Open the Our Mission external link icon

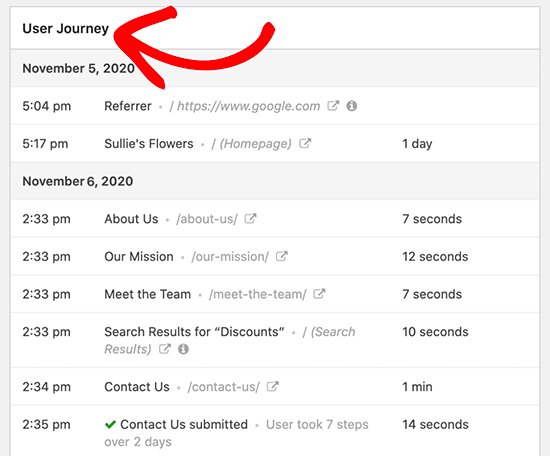(x=282, y=256)
